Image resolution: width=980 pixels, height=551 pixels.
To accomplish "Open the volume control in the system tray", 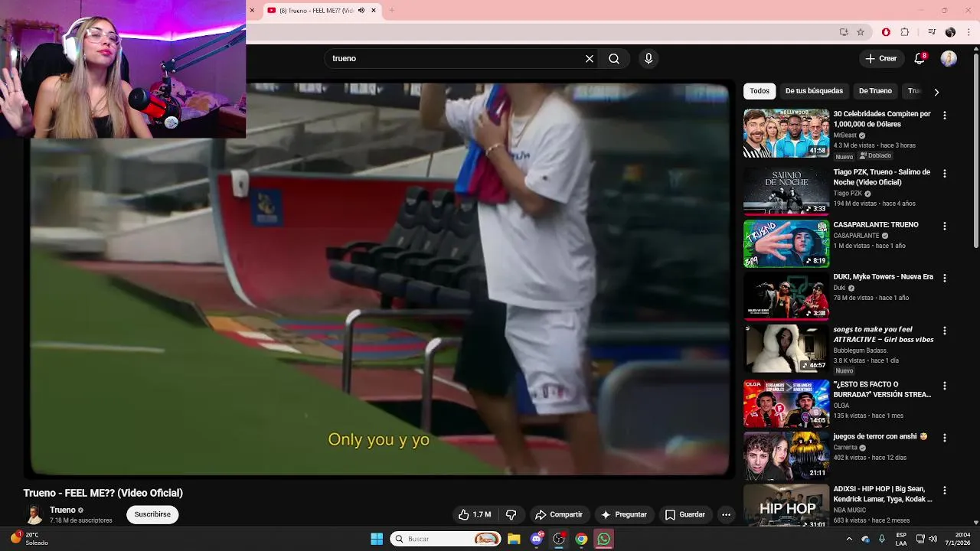I will pyautogui.click(x=933, y=539).
